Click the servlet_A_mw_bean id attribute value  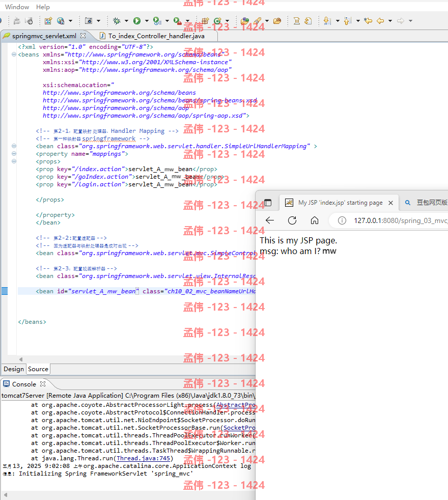(x=104, y=291)
